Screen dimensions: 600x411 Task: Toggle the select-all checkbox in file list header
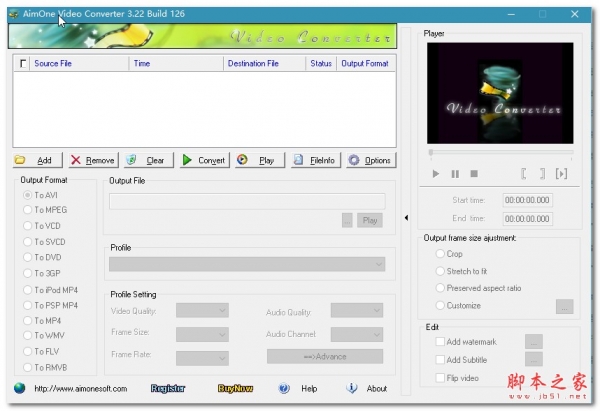(x=23, y=63)
